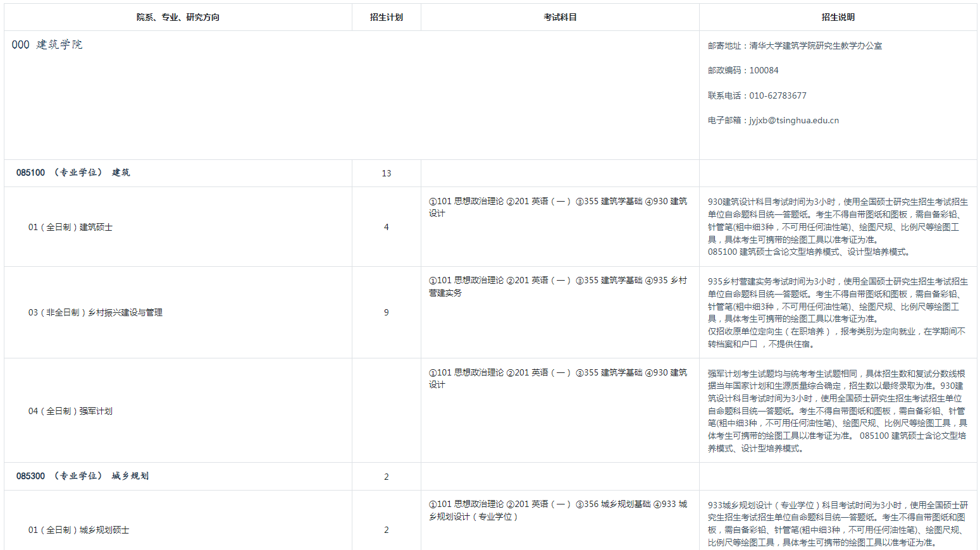
Task: Click the 招生计划 column header
Action: [386, 18]
